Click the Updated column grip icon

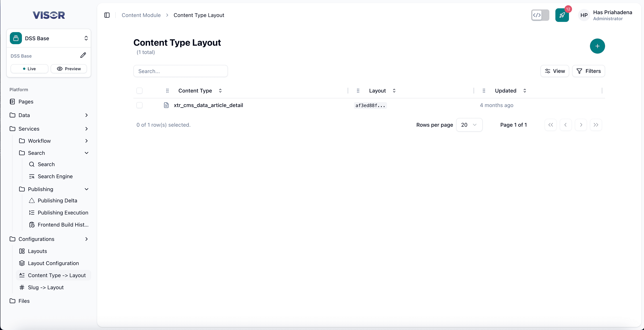pos(484,91)
